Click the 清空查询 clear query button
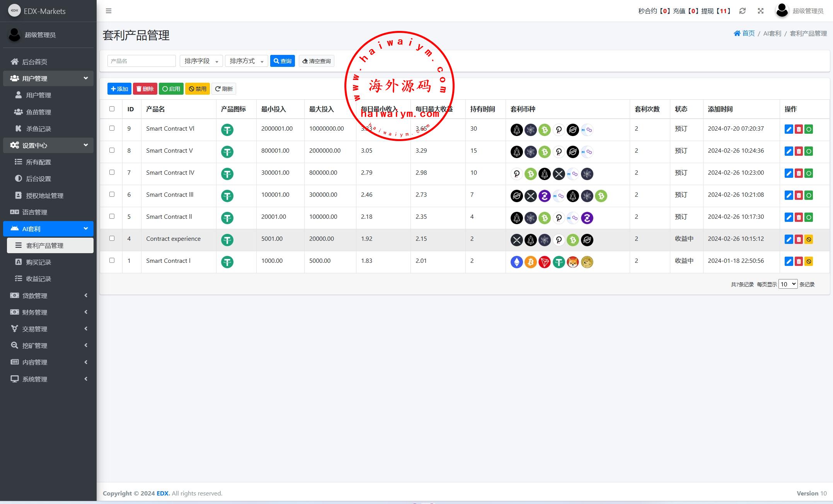 (x=316, y=61)
